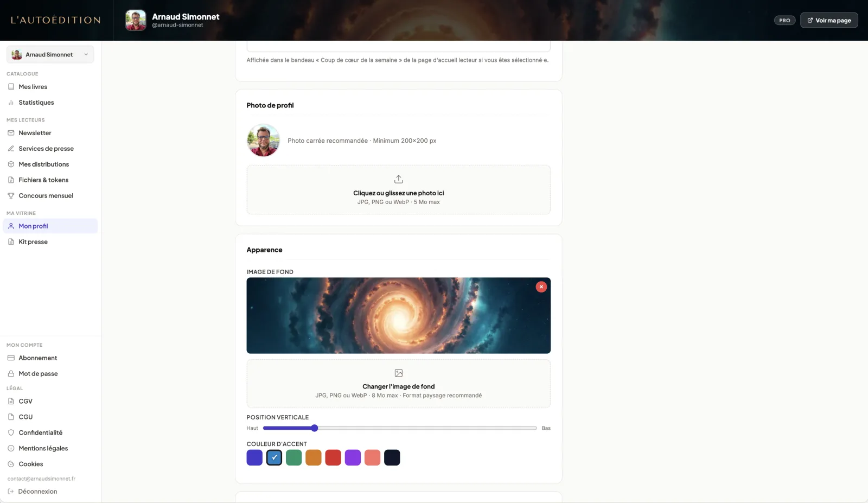Click the Voir ma page button
868x503 pixels.
[x=829, y=21]
